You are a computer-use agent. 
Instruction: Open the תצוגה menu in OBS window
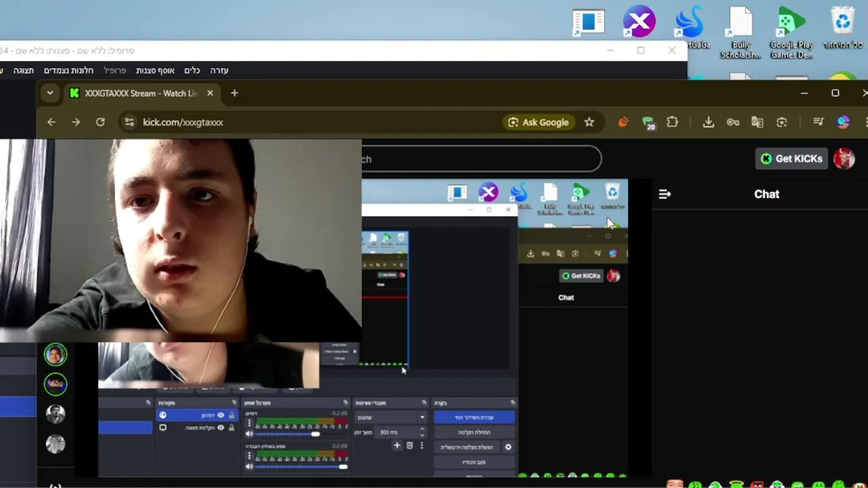coord(24,70)
